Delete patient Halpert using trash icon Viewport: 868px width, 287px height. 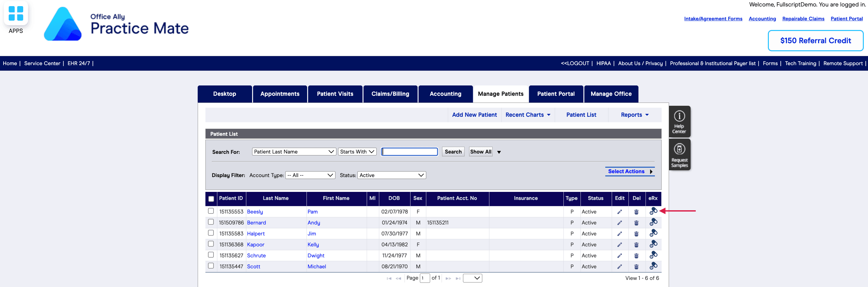(636, 234)
